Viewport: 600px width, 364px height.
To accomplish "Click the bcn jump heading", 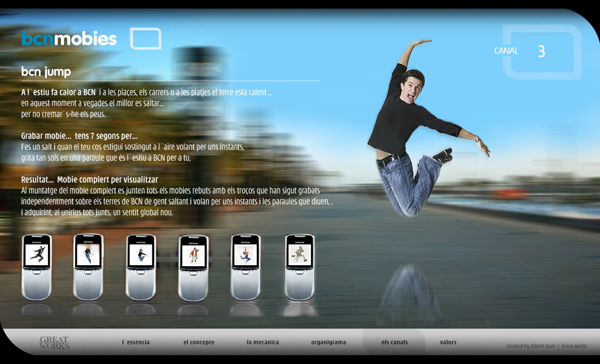I will coord(46,72).
